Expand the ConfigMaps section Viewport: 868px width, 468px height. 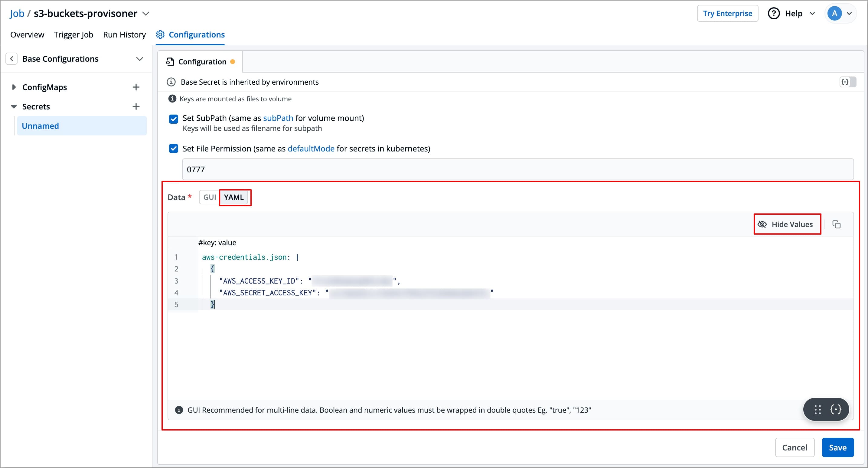[14, 87]
